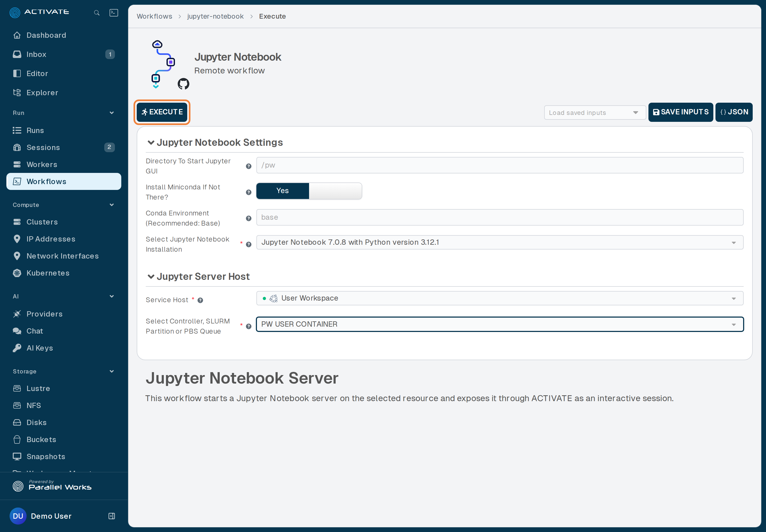
Task: Collapse the Run section in sidebar
Action: [112, 113]
